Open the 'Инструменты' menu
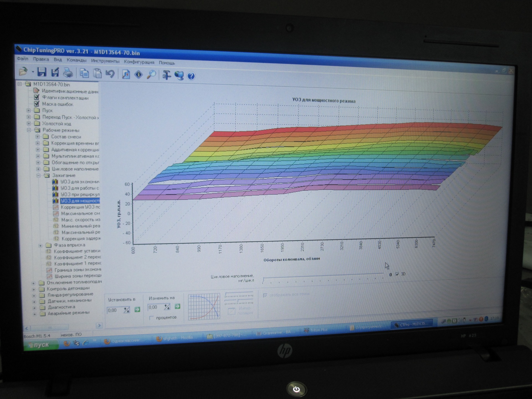The width and height of the screenshot is (532, 399). tap(105, 61)
